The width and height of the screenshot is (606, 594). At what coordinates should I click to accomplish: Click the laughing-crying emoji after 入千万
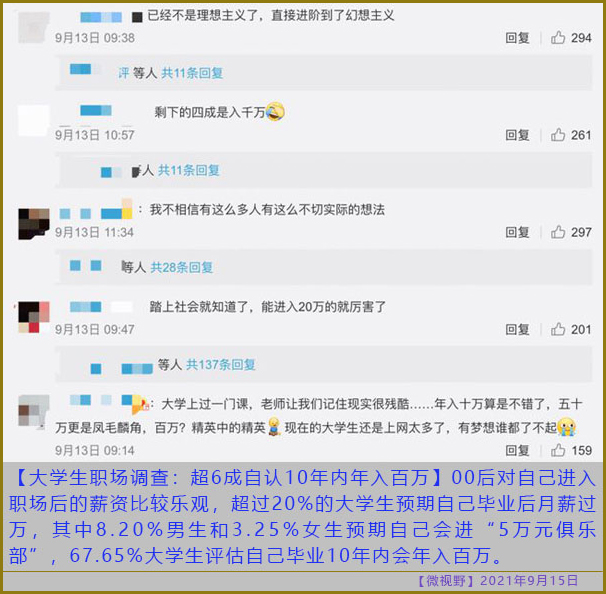pyautogui.click(x=275, y=112)
